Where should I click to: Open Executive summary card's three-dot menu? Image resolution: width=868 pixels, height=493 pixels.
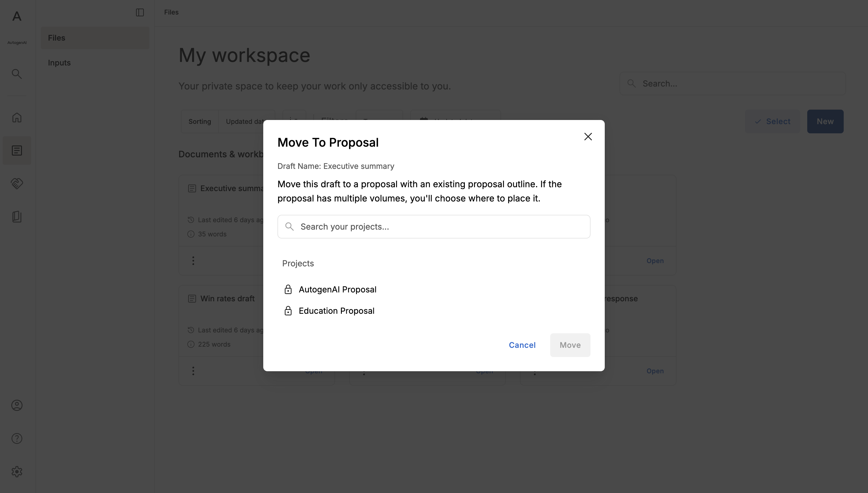pos(193,261)
